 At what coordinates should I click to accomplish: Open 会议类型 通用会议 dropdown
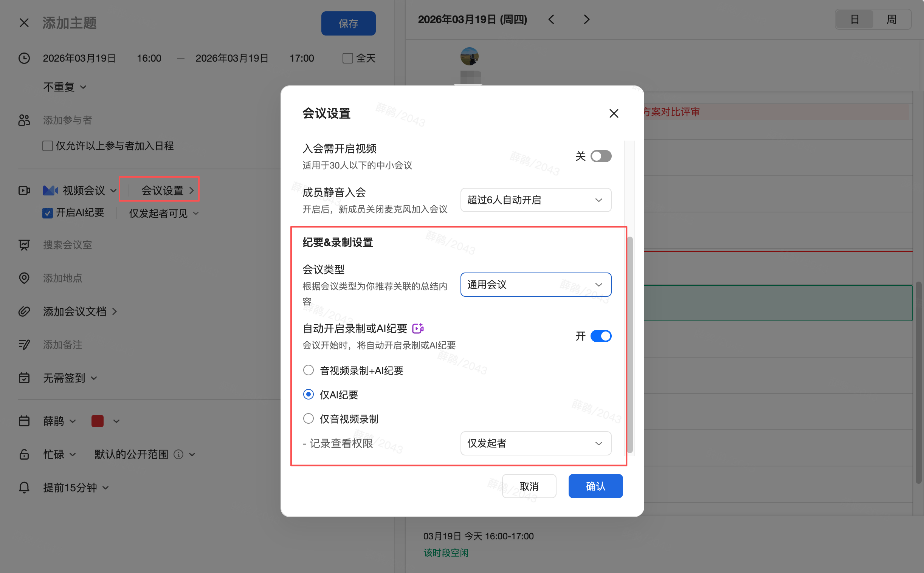535,285
